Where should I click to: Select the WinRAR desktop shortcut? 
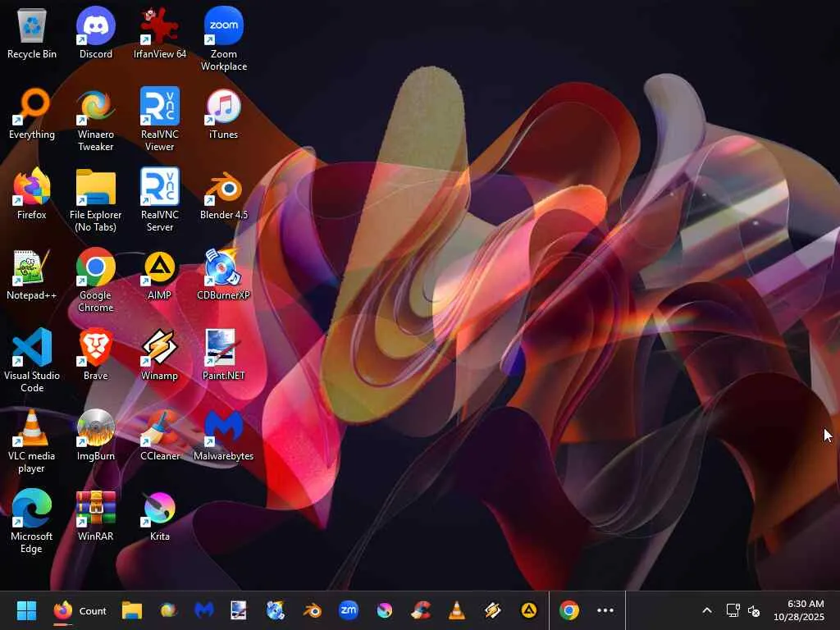point(95,515)
